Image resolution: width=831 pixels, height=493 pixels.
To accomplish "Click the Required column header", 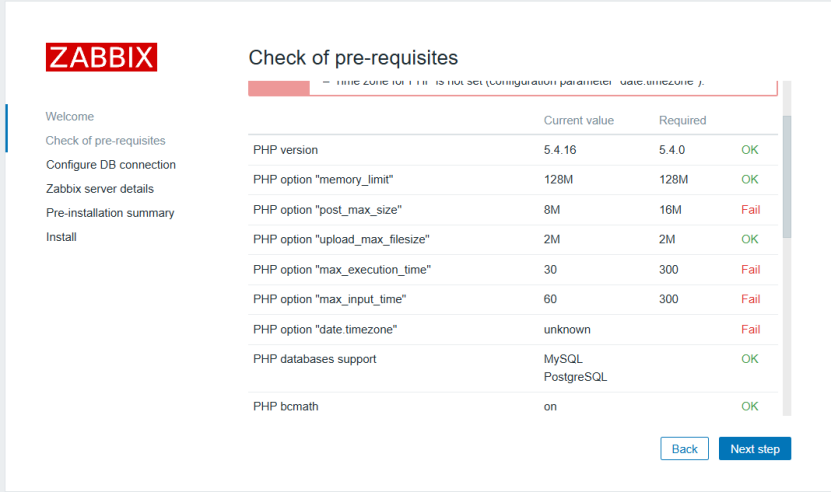I will (682, 121).
